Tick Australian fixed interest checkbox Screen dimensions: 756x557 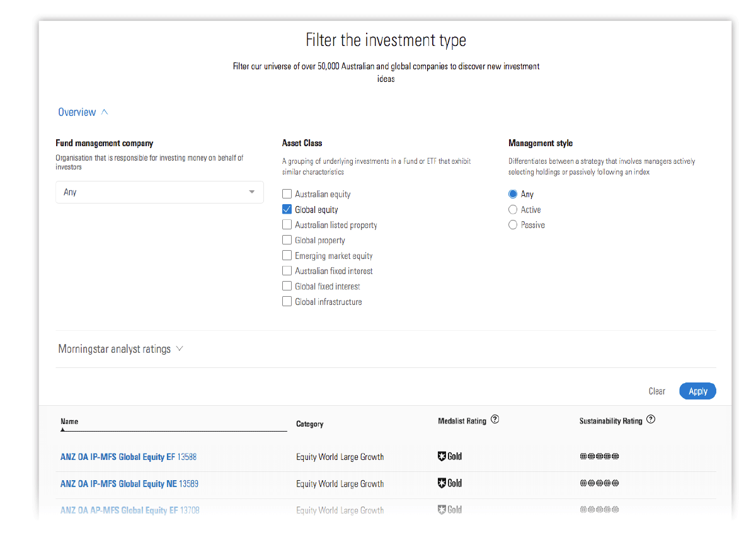[x=287, y=271]
